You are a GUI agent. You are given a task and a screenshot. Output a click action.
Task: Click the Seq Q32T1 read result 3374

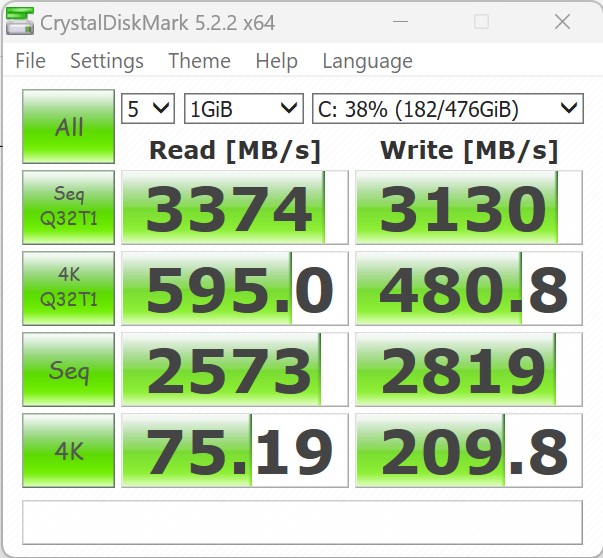point(235,207)
